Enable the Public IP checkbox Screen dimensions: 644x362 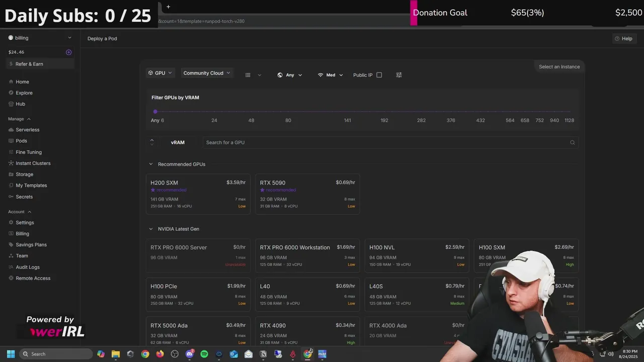pyautogui.click(x=379, y=75)
